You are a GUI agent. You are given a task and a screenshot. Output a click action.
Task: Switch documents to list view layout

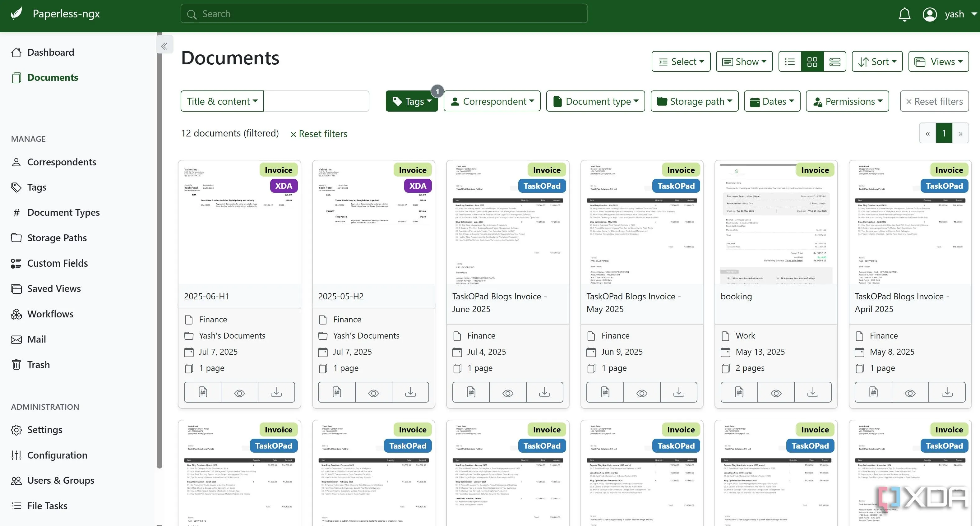[x=789, y=61]
